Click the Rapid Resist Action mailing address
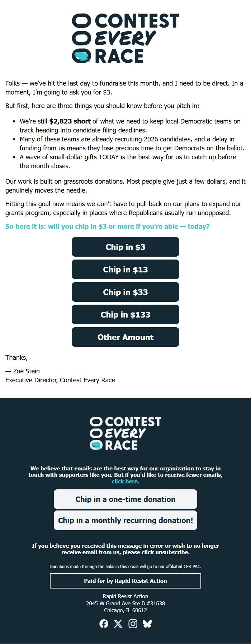This screenshot has height=644, width=251. pos(125,603)
